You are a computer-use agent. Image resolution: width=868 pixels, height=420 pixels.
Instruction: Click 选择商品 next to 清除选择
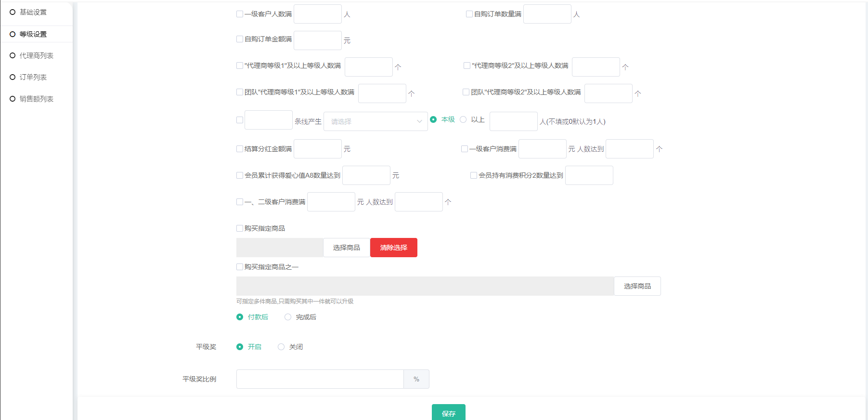coord(346,248)
